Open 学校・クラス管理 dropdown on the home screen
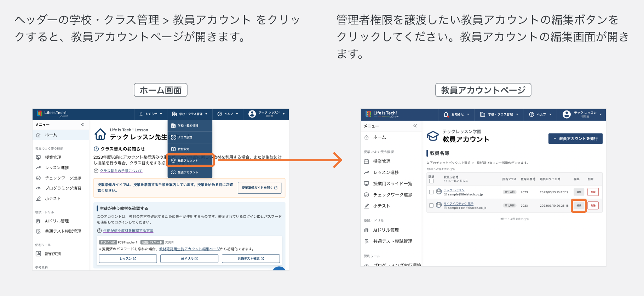This screenshot has width=644, height=296. point(190,114)
